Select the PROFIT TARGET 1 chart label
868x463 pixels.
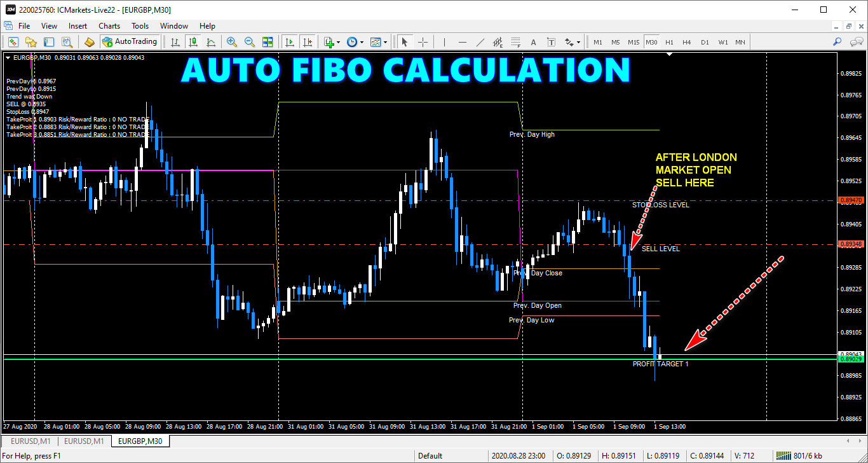coord(660,364)
